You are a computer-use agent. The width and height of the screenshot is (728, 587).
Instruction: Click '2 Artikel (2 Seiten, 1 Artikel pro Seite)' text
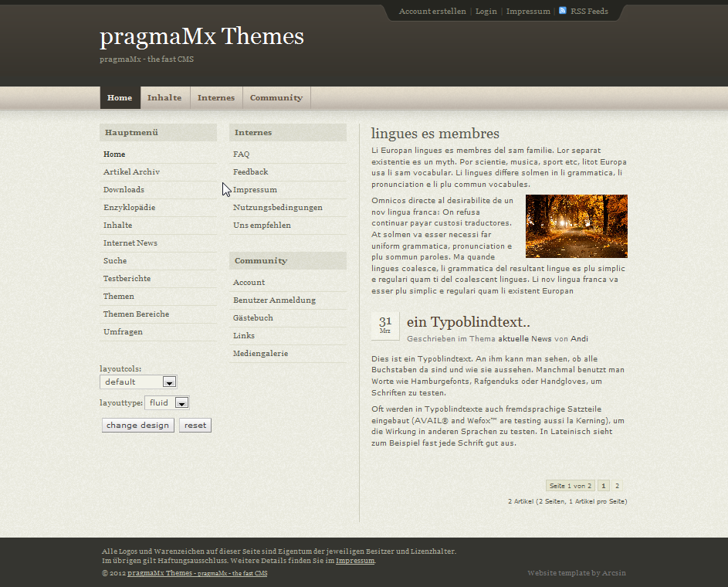567,501
